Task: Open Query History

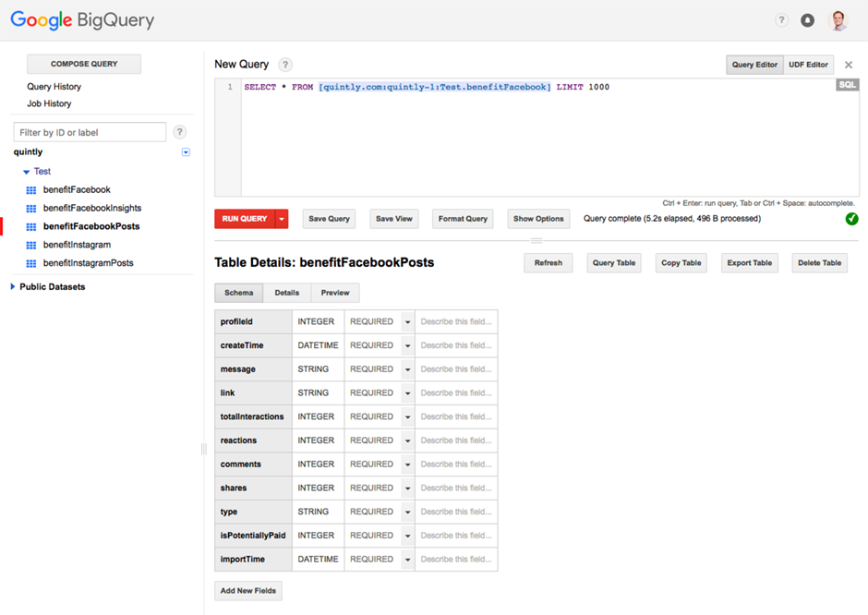Action: [54, 87]
